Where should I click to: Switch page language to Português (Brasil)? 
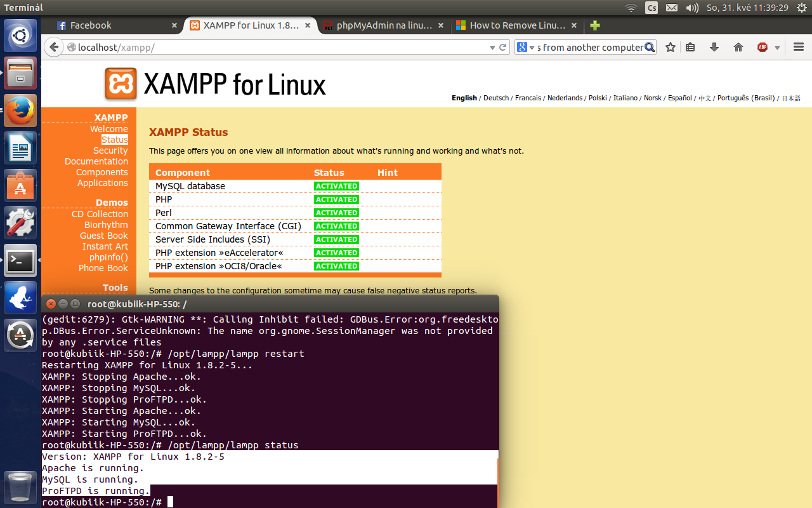746,98
